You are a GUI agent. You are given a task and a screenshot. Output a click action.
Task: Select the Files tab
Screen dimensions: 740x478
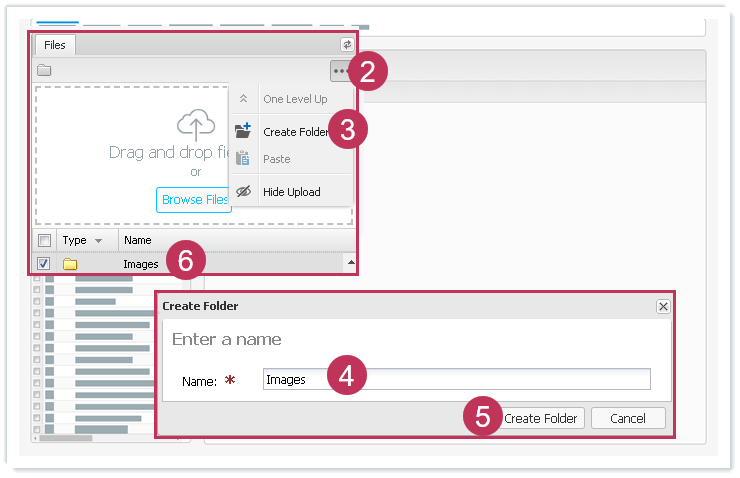pos(55,45)
